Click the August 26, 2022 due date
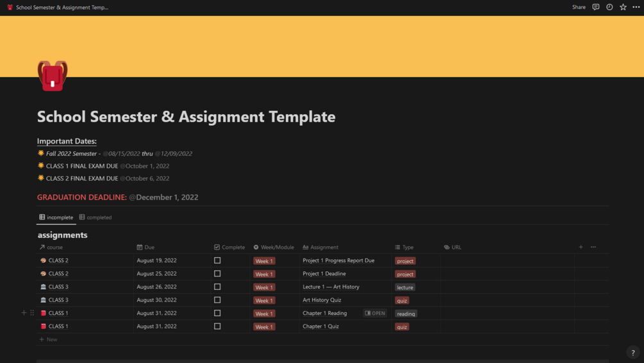This screenshot has width=644, height=363. [156, 287]
